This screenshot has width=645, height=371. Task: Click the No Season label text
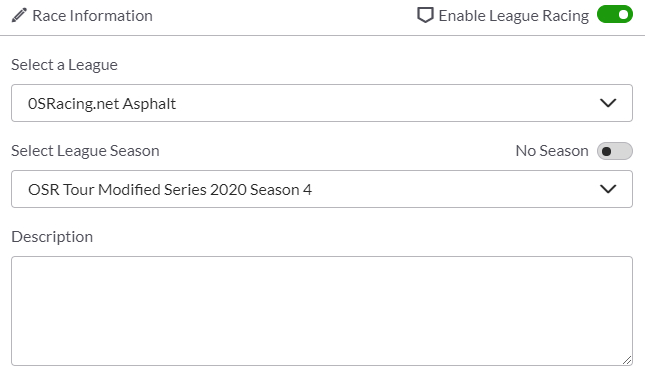click(x=552, y=151)
